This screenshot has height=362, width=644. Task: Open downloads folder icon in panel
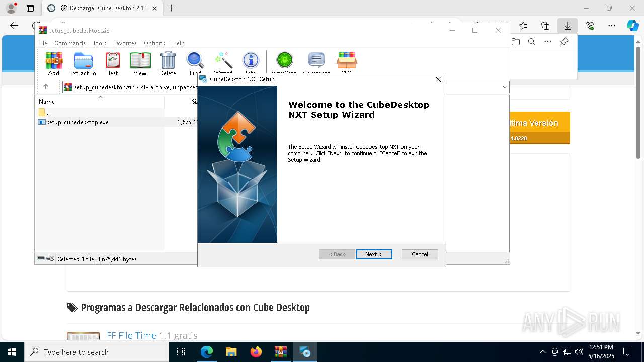click(x=516, y=42)
